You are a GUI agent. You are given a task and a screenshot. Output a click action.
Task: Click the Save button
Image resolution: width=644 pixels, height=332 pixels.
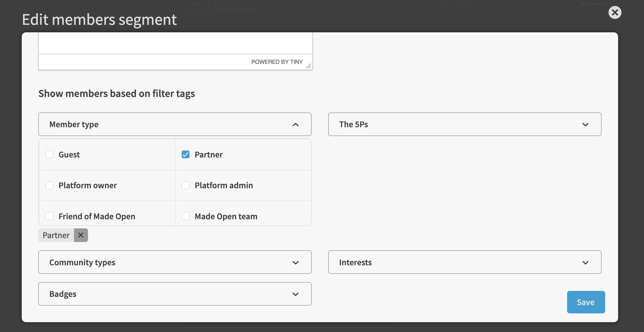[586, 302]
